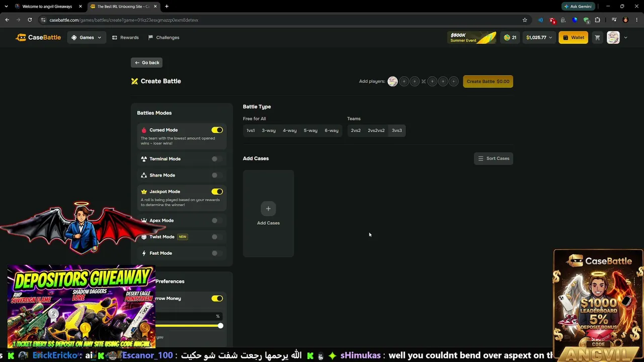Click the browser address bar URL
Viewport: 644px width, 362px height.
click(124, 20)
